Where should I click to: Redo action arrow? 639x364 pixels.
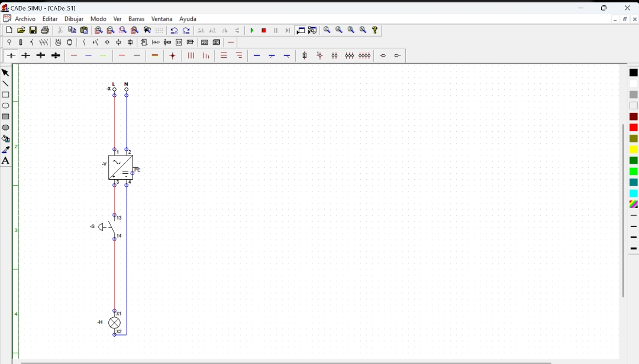186,31
